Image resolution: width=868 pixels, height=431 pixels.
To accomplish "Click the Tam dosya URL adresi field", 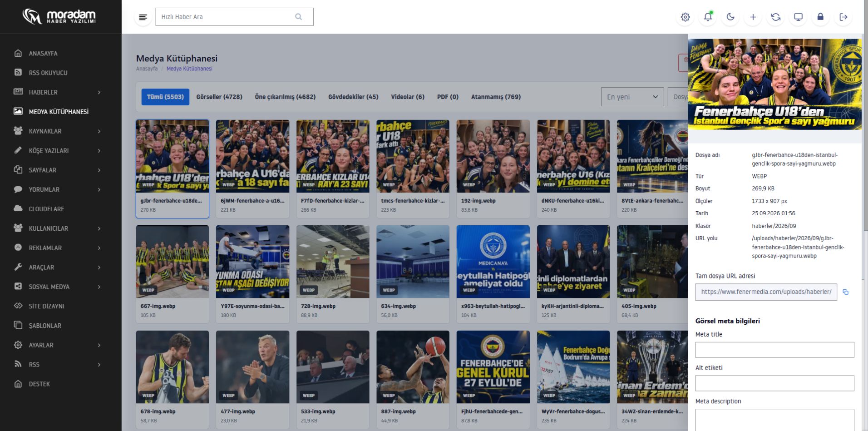I will (x=766, y=292).
